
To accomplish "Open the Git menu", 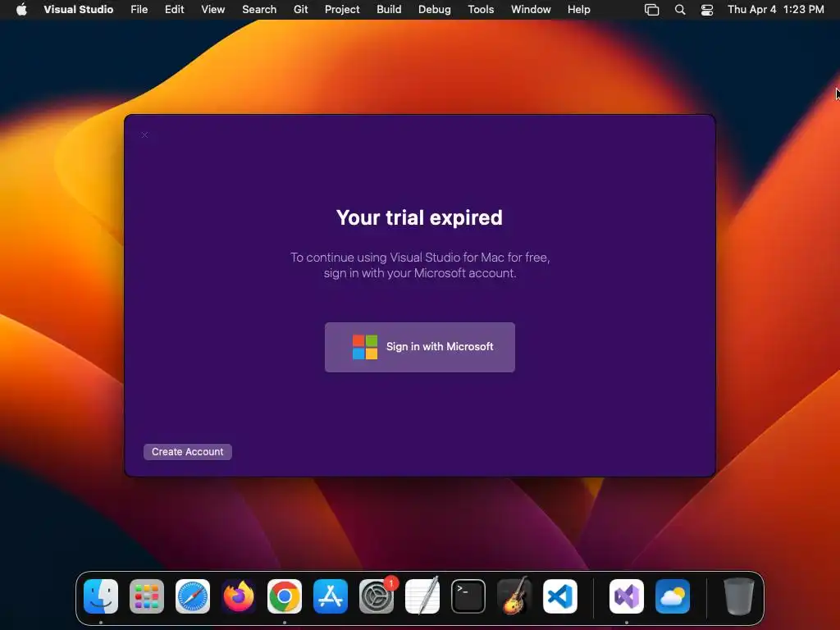I will 300,10.
